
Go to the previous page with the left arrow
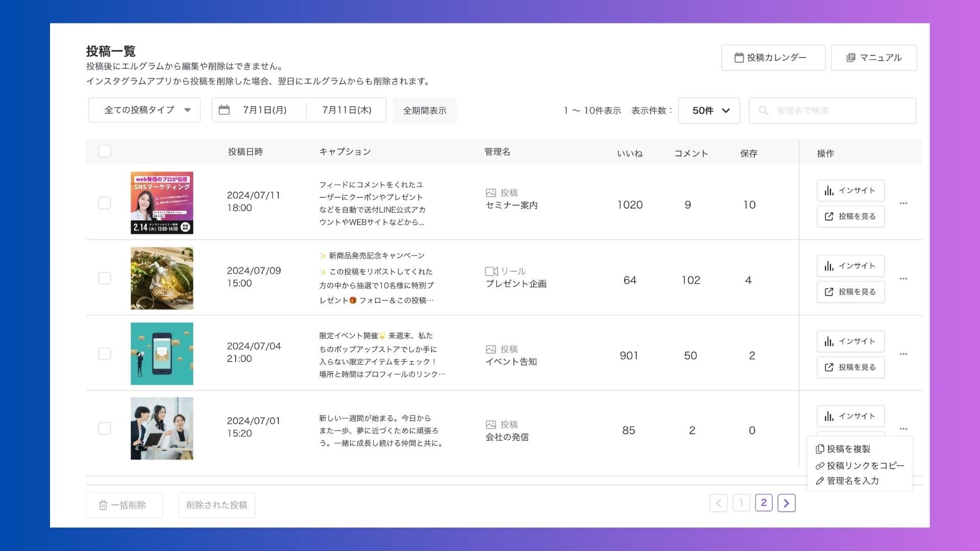pyautogui.click(x=718, y=504)
